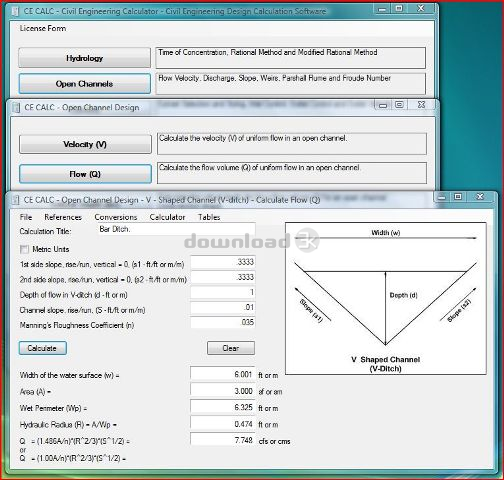Click the Channel slope (S) input field
Viewport: 504px width, 480px height.
[x=222, y=307]
